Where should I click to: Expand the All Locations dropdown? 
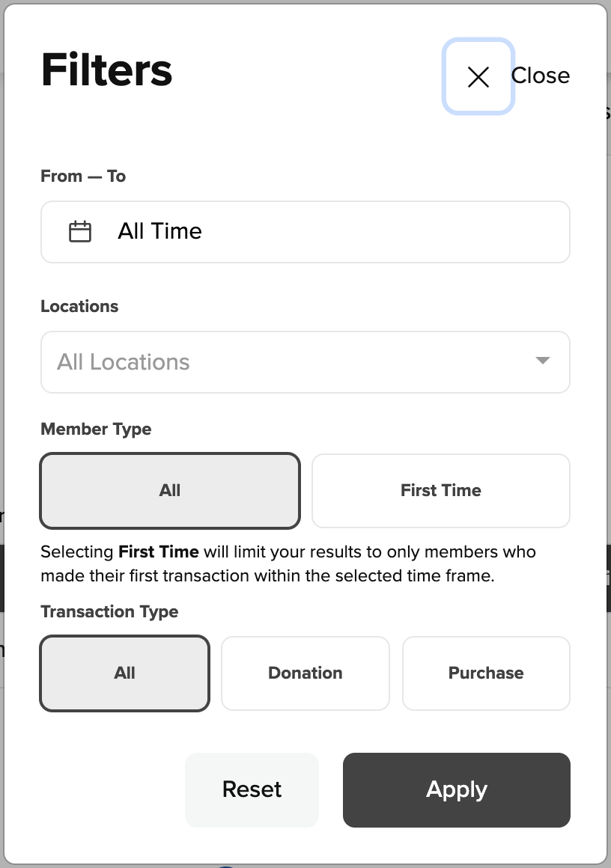(292, 362)
